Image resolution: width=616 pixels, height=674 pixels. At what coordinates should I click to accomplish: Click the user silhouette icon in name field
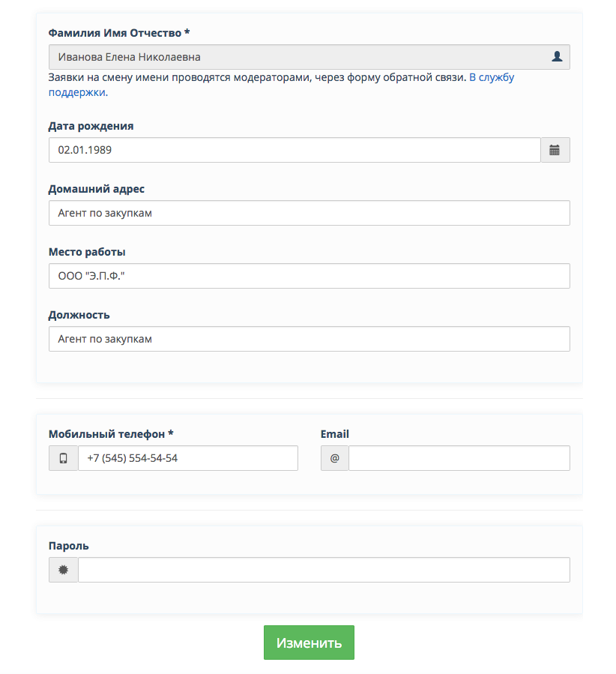point(557,56)
